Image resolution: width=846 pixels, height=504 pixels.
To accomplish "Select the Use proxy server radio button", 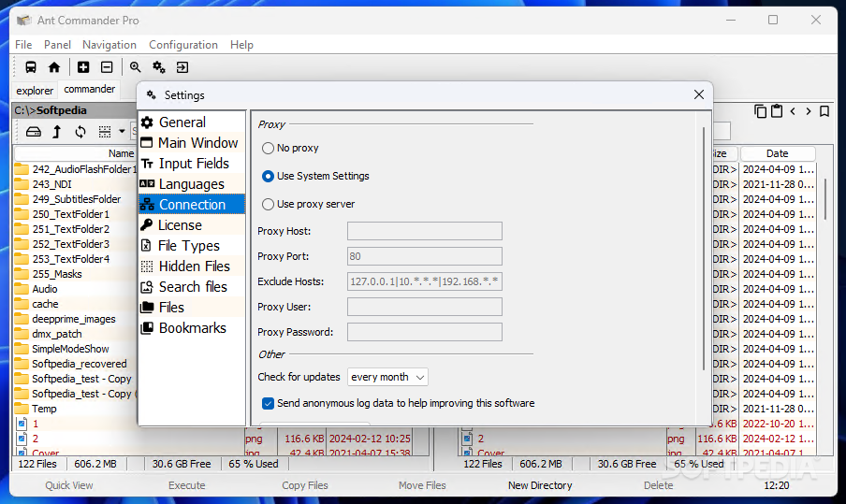I will 268,204.
